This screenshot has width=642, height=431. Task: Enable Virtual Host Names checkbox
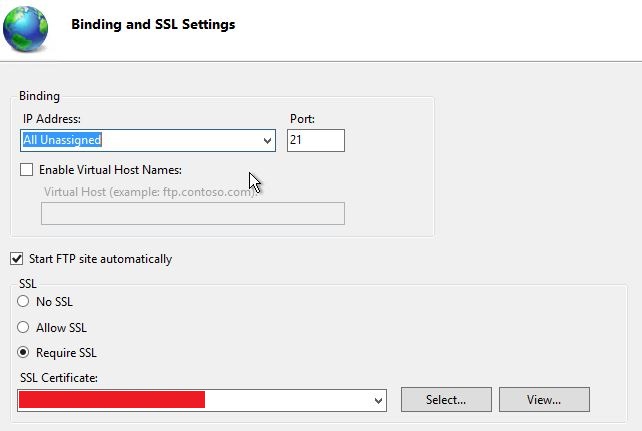[x=27, y=169]
